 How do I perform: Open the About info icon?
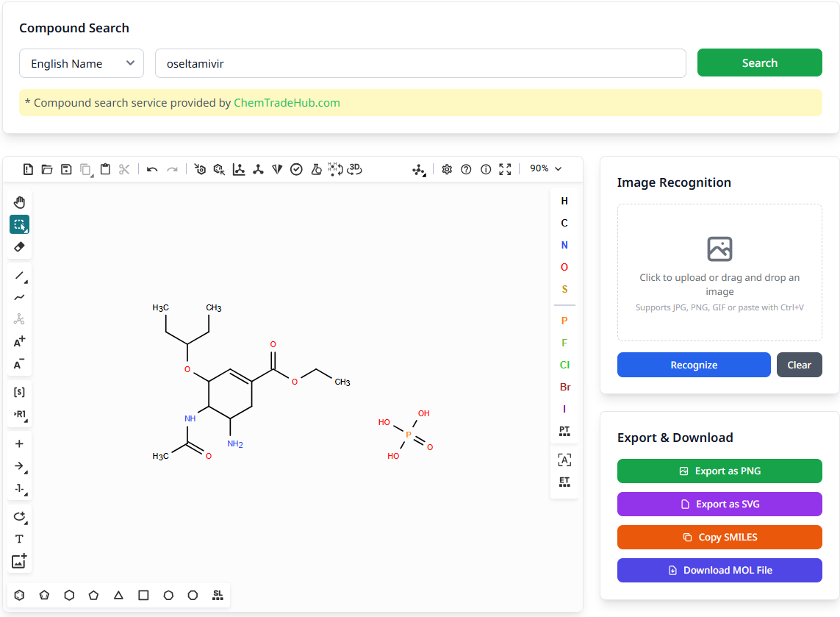(x=486, y=169)
